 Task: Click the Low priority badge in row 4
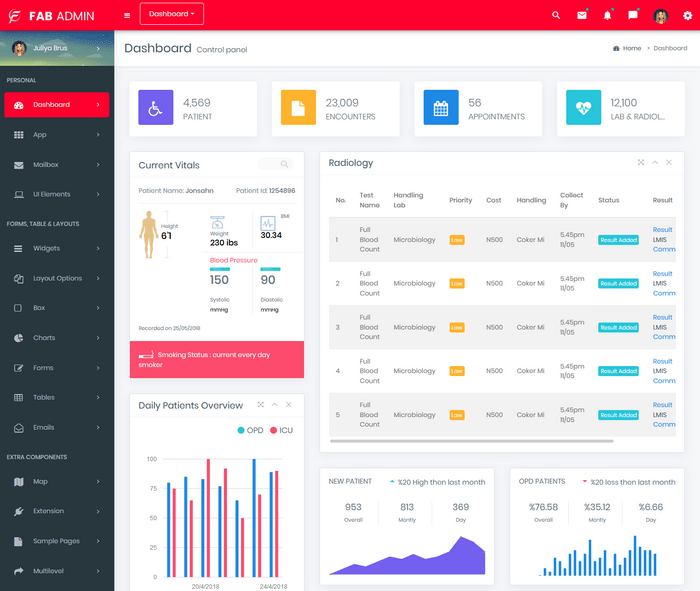tap(457, 371)
